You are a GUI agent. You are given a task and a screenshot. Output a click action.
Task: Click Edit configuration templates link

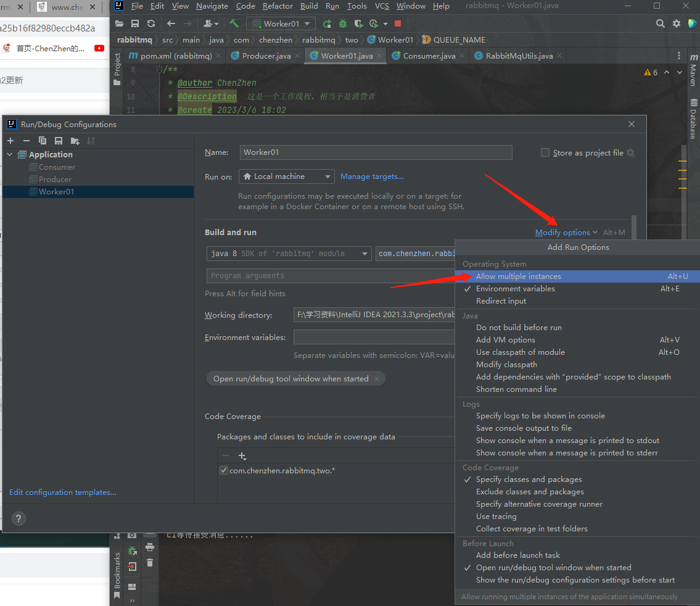tap(62, 492)
